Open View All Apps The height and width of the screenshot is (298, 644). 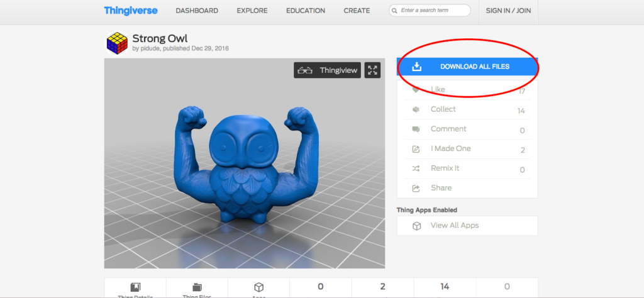(x=467, y=226)
